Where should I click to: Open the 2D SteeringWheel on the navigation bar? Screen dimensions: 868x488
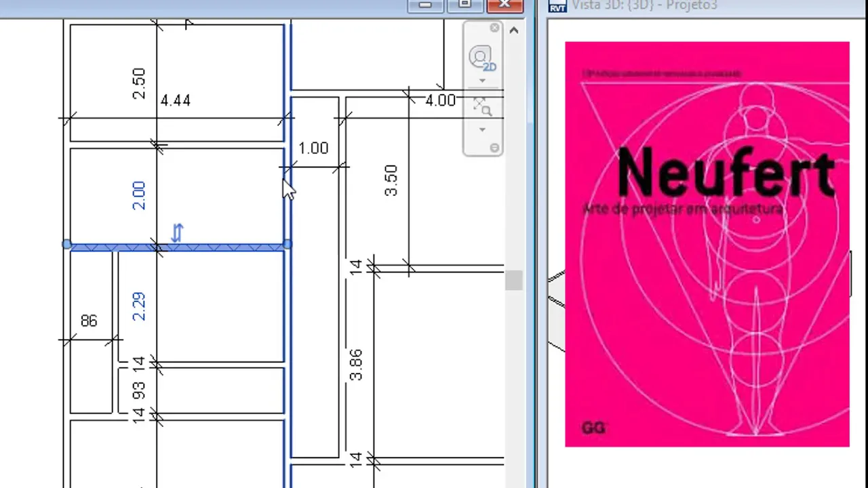[481, 59]
